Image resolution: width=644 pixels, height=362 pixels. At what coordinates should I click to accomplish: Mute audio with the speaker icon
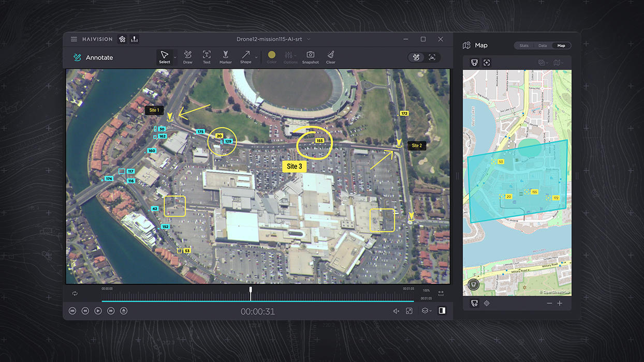(396, 311)
